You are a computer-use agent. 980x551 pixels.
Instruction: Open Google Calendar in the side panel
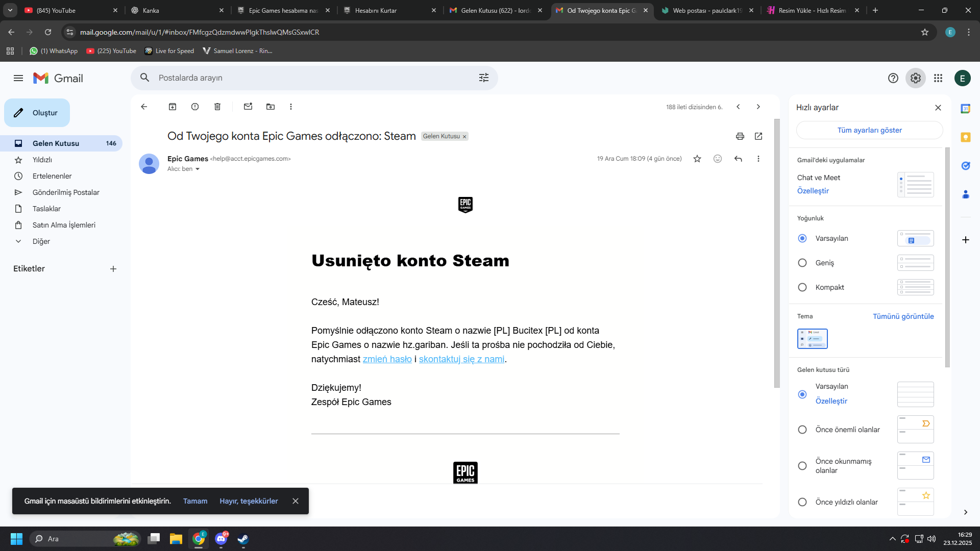[x=966, y=109]
